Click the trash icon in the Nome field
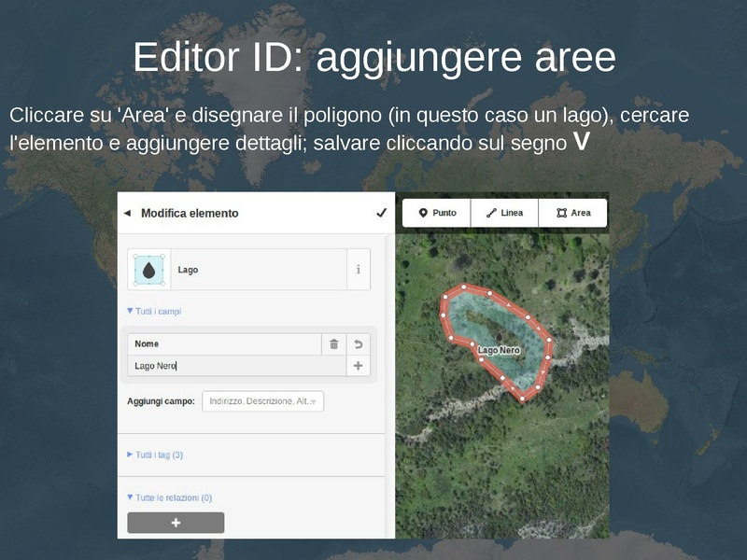The width and height of the screenshot is (747, 560). [333, 343]
